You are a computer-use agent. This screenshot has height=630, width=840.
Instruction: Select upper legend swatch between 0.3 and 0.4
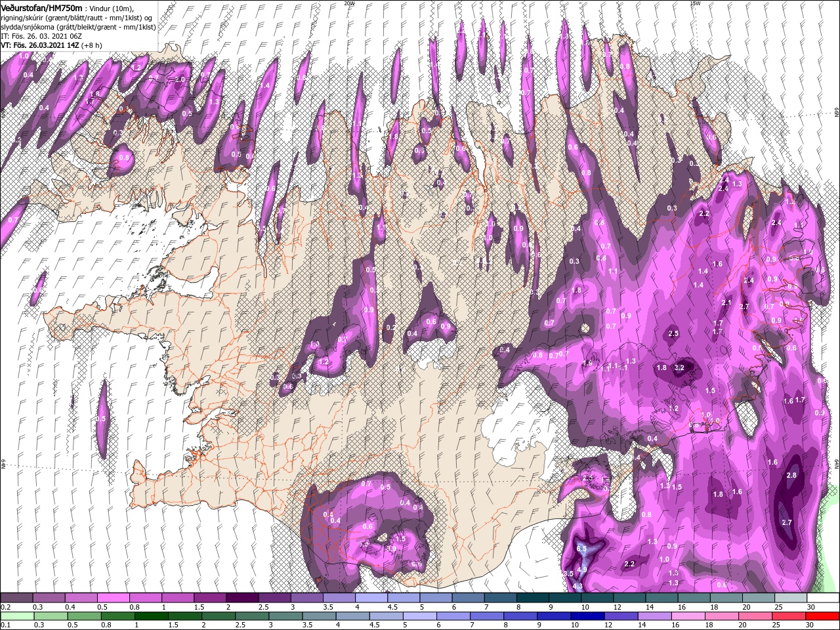point(49,598)
